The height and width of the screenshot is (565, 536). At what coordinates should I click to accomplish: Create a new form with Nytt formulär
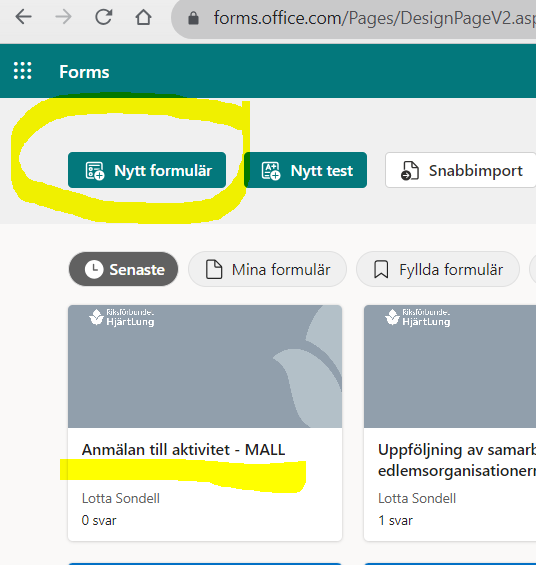(x=147, y=170)
